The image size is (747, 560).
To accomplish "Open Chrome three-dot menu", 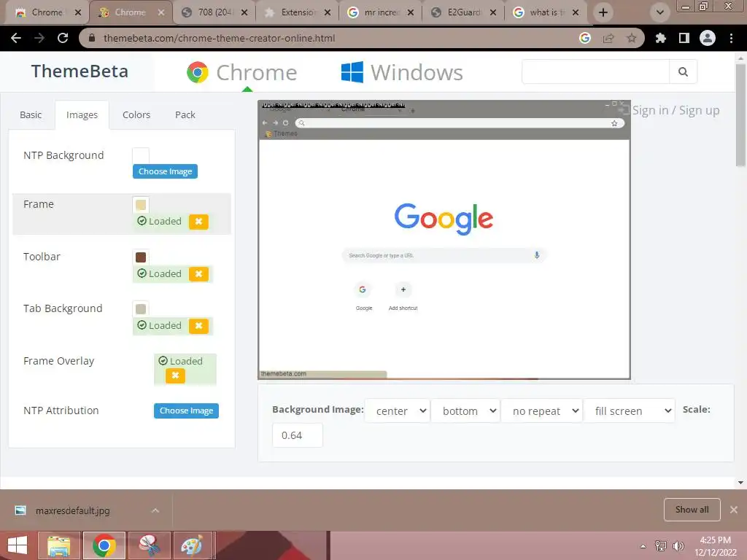I will pos(731,38).
